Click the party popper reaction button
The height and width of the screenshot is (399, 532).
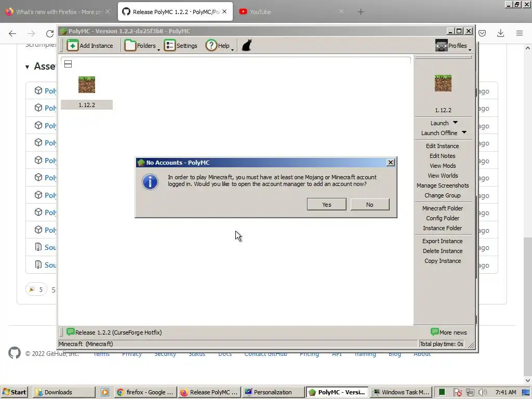pyautogui.click(x=36, y=289)
